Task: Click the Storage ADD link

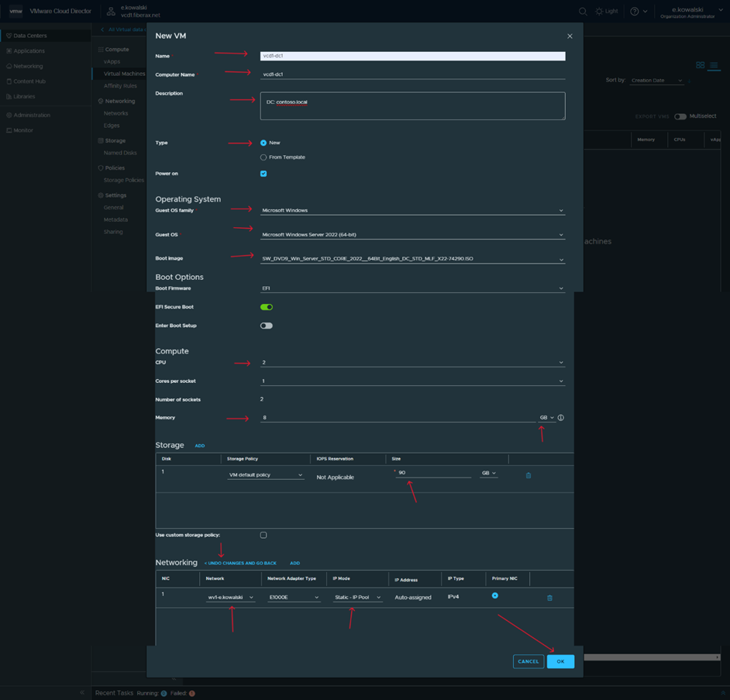Action: click(x=200, y=446)
